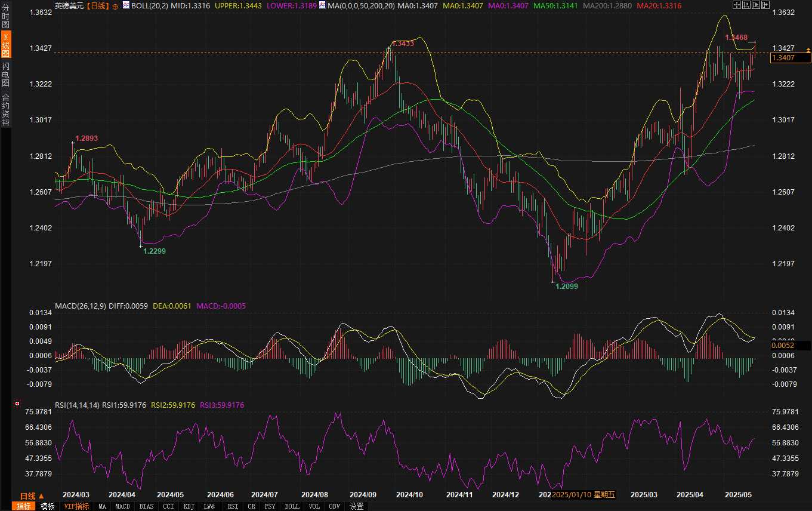Select the 模板 tab at bottom
The width and height of the screenshot is (812, 511).
coord(48,506)
